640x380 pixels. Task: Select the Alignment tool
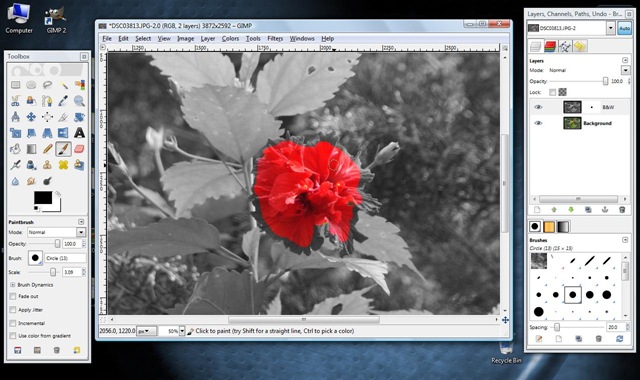click(47, 117)
